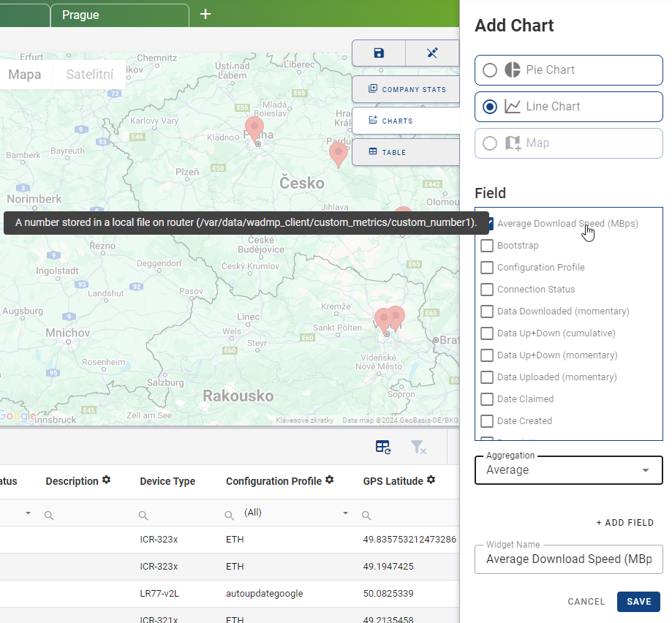Save the dashboard using the floppy disk icon
This screenshot has width=672, height=623.
pos(379,53)
